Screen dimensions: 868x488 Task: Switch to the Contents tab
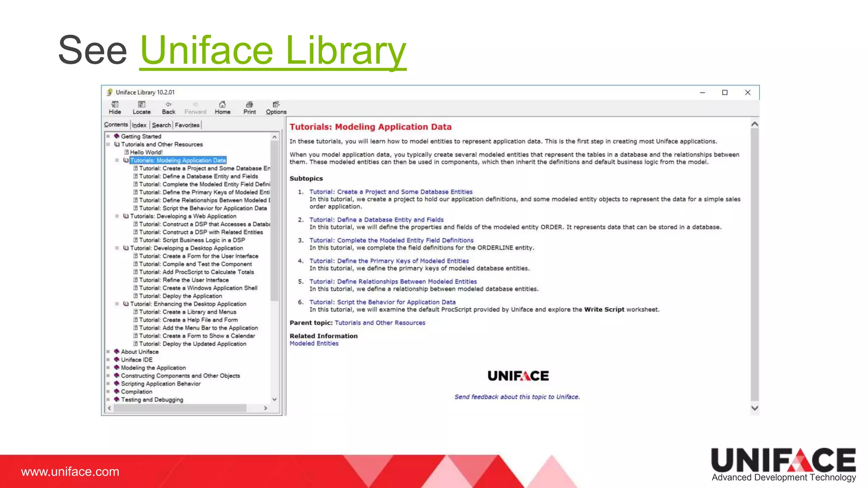tap(116, 125)
